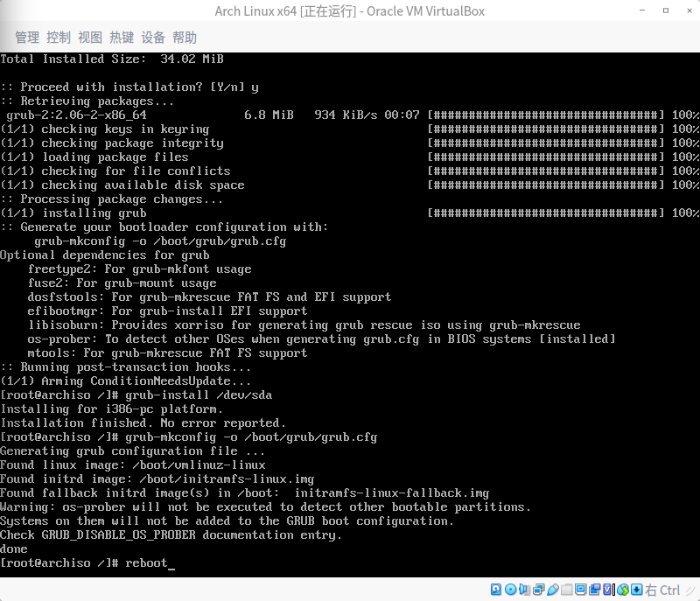Click the 'Generating grub configuration file ...' line
The height and width of the screenshot is (601, 700).
[132, 451]
